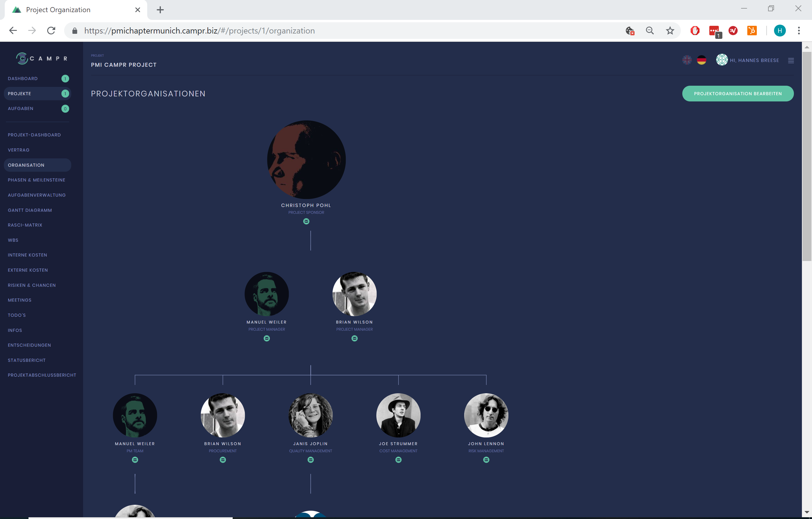Select the Organisation menu item
Viewport: 812px width, 519px height.
pos(37,165)
